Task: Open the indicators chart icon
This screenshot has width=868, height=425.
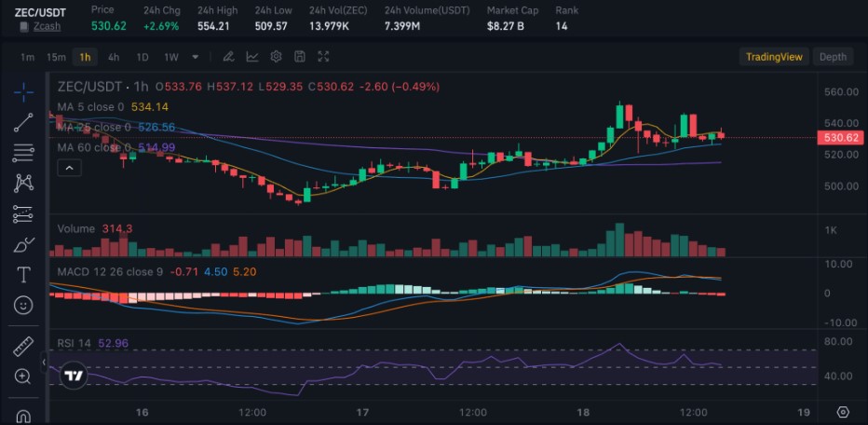Action: tap(252, 57)
